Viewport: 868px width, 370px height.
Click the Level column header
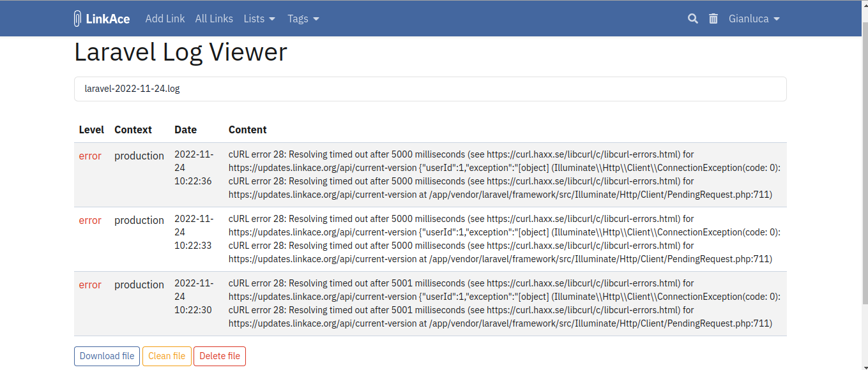91,129
